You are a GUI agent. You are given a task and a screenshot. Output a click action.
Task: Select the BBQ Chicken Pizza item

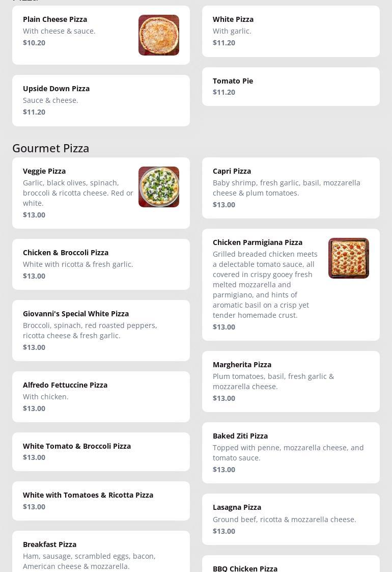click(291, 566)
